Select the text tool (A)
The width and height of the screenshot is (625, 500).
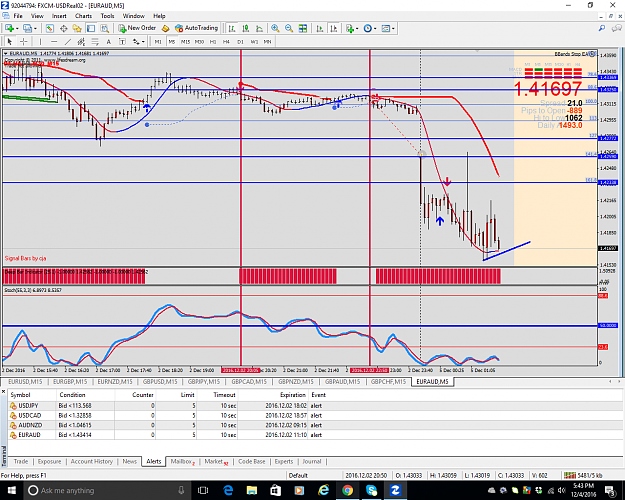(108, 41)
